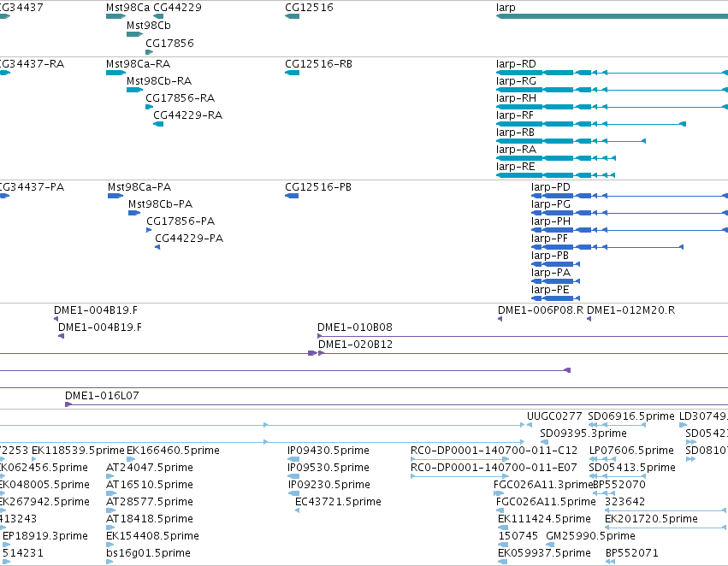Image resolution: width=728 pixels, height=566 pixels.
Task: Select the DME1-006P08.R feature
Action: point(500,319)
